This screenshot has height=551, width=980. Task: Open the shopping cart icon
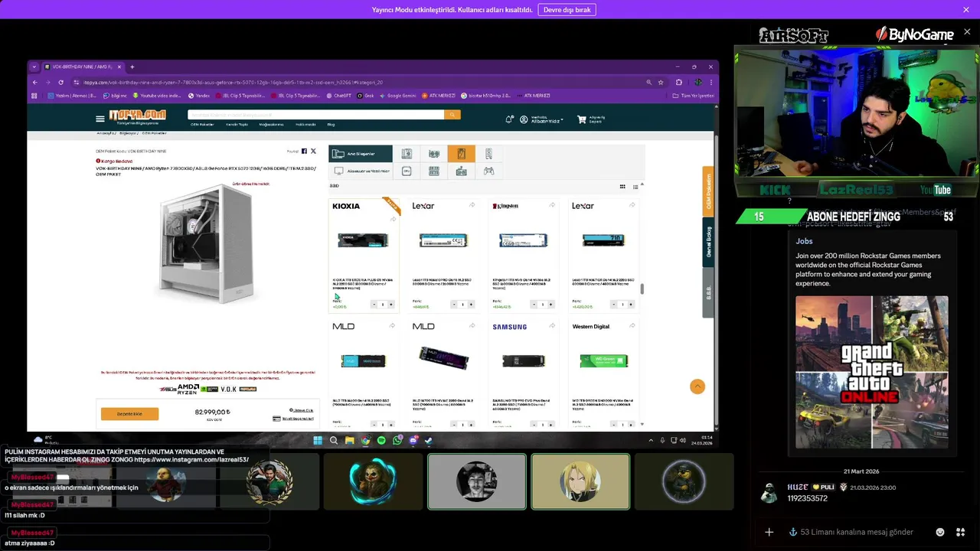[x=582, y=119]
